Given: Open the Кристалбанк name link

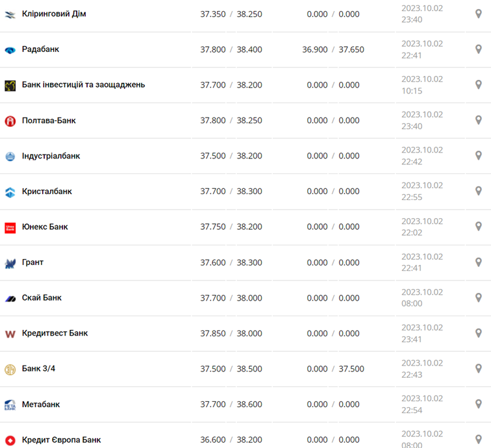Looking at the screenshot, I should [47, 192].
